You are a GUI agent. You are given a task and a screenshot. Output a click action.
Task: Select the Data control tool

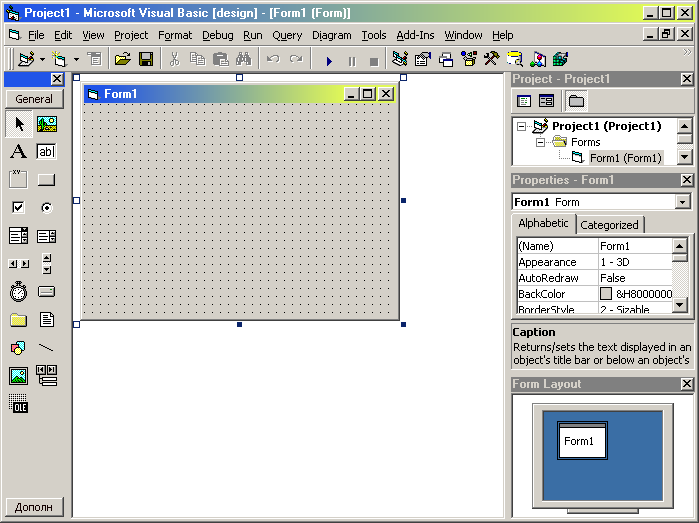click(x=47, y=376)
